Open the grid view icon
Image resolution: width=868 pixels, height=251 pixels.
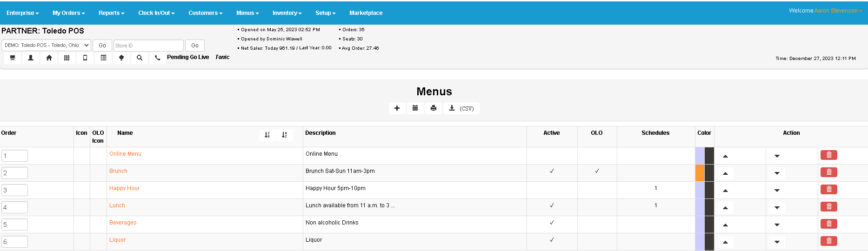[x=67, y=58]
